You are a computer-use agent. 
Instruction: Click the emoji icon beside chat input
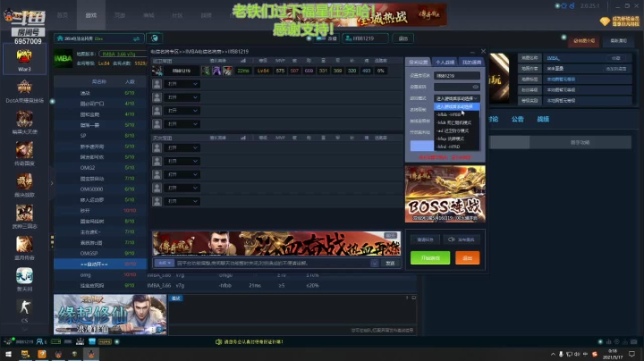tap(374, 264)
